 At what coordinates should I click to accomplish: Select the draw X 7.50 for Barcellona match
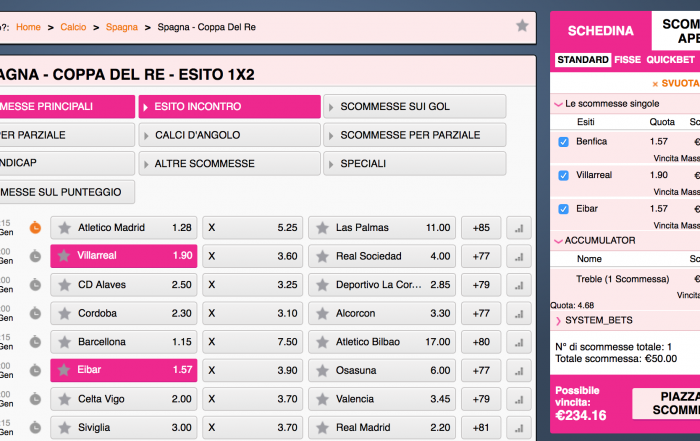[253, 342]
